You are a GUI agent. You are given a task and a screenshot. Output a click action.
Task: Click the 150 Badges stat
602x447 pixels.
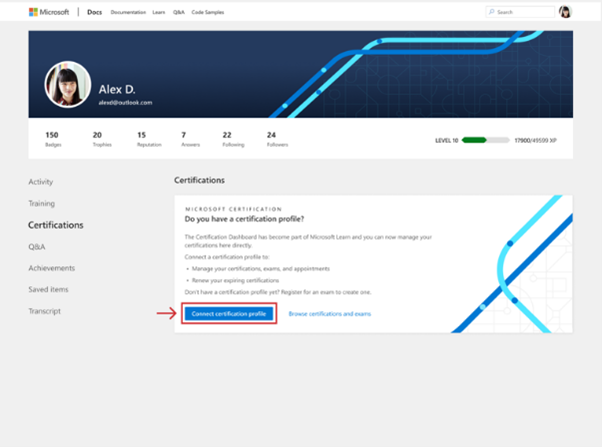(x=53, y=139)
